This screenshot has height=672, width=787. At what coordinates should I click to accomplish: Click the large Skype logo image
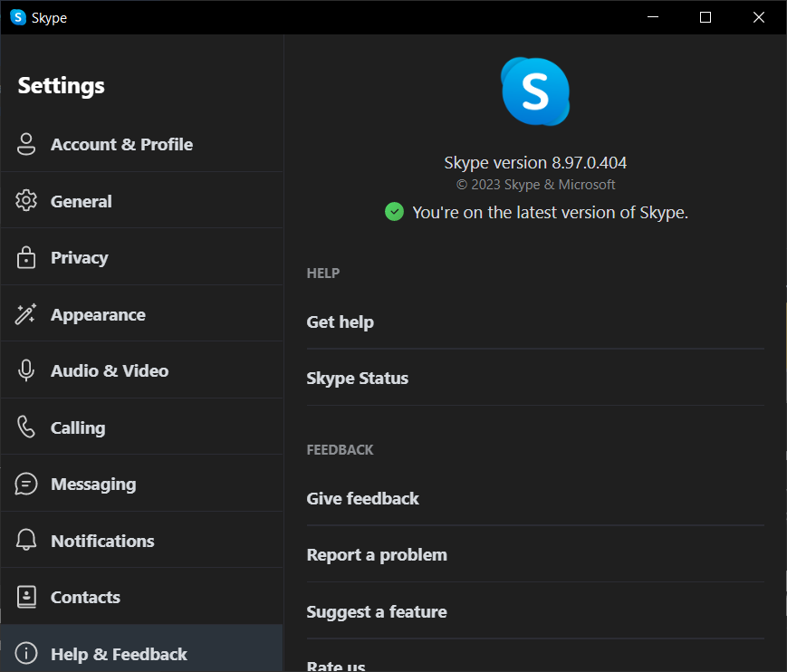tap(535, 91)
